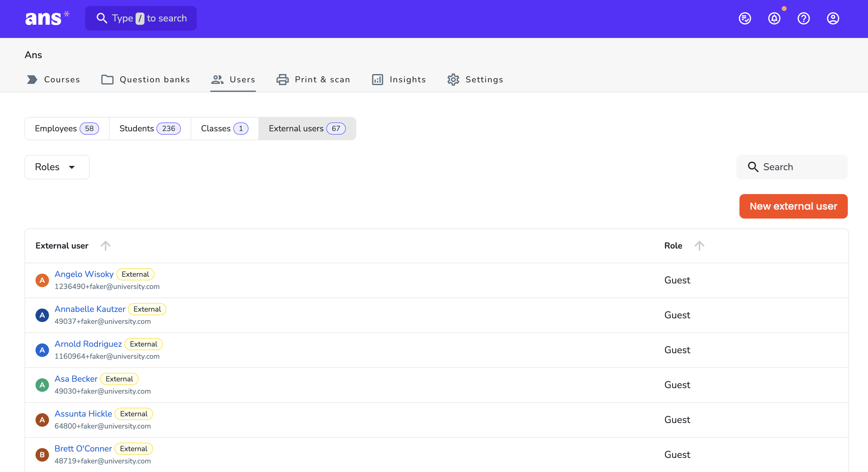The width and height of the screenshot is (868, 472).
Task: Select the Print & scan printer icon
Action: tap(282, 80)
